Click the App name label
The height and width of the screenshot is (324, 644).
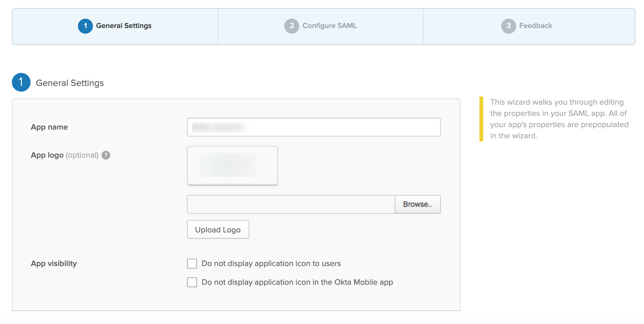coord(49,127)
